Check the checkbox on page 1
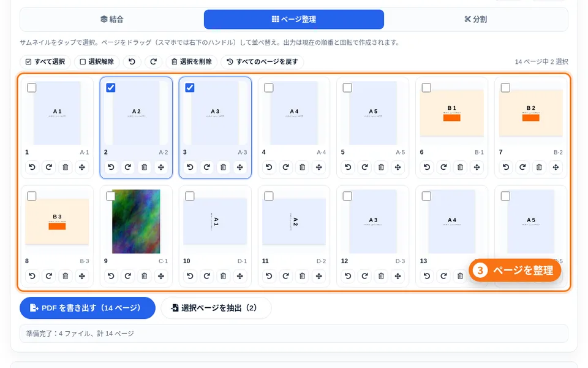Image resolution: width=588 pixels, height=368 pixels. (x=31, y=88)
